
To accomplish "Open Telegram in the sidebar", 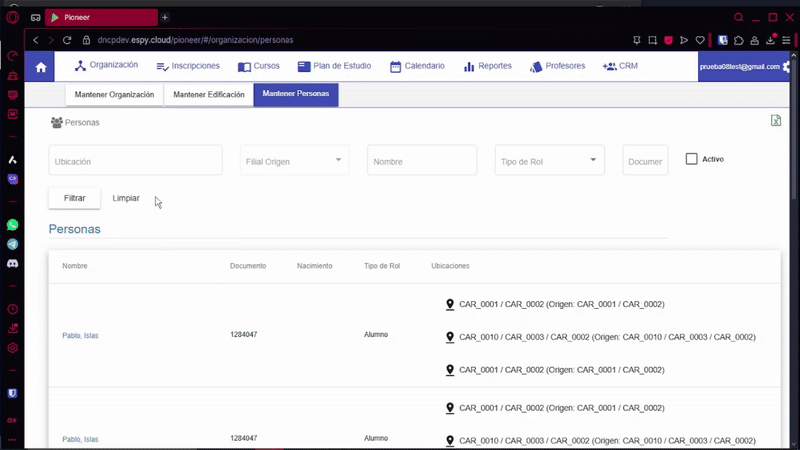I will coord(13,244).
